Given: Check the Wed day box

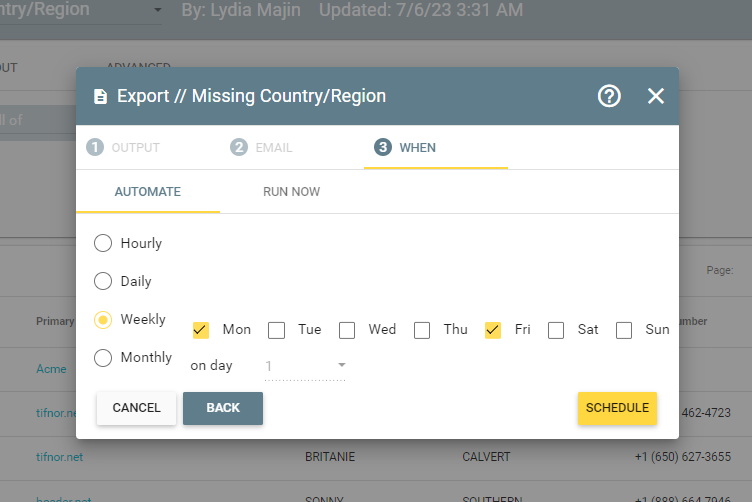Looking at the screenshot, I should pos(347,330).
